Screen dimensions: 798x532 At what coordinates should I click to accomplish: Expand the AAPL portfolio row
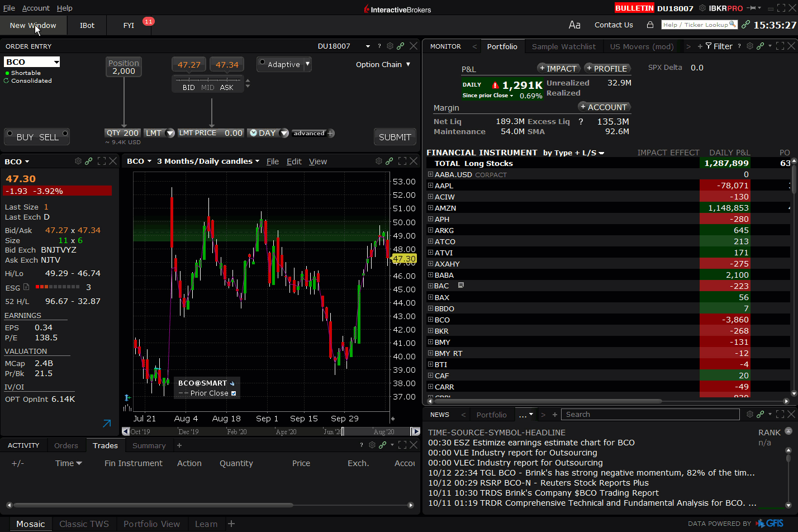(430, 186)
